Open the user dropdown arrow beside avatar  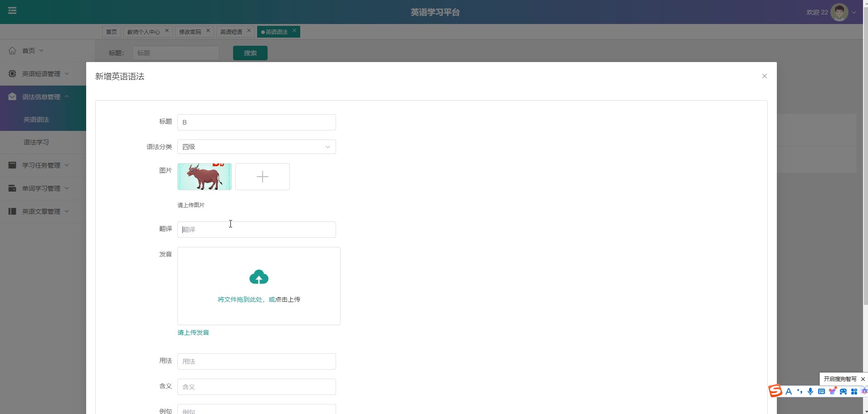[x=854, y=12]
